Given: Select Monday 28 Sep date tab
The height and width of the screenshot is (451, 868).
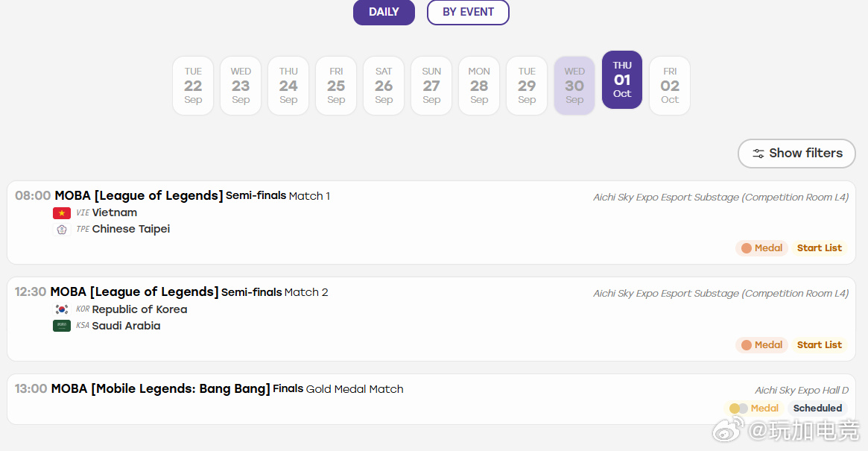Looking at the screenshot, I should pos(479,86).
